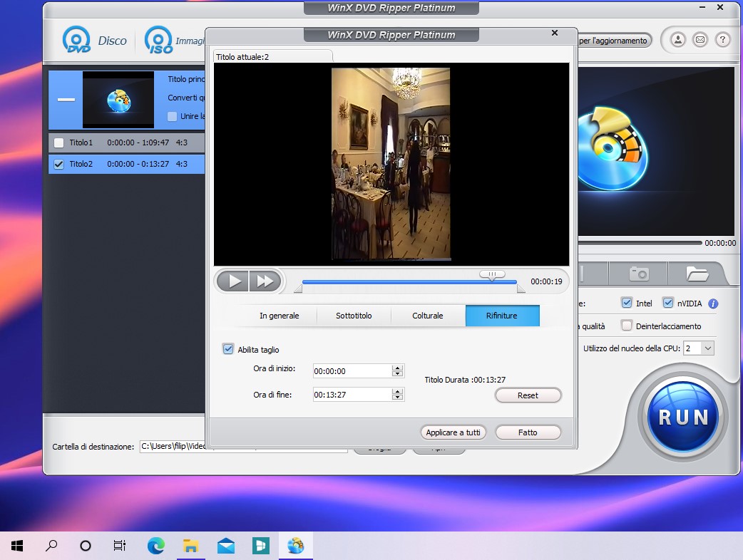Uncheck the Titolo2 checkbox
Viewport: 743px width, 560px height.
coord(58,165)
